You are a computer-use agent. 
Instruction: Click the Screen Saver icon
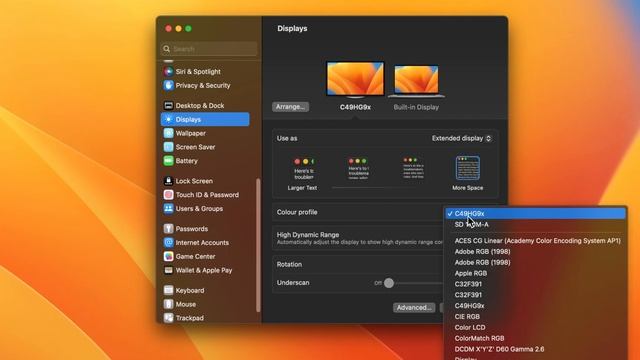[168, 147]
